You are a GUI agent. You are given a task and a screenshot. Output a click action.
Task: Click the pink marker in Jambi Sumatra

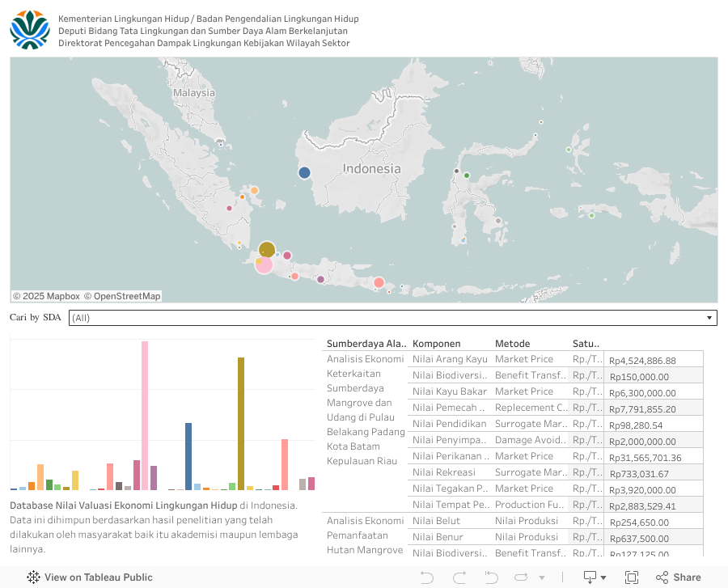pyautogui.click(x=229, y=209)
